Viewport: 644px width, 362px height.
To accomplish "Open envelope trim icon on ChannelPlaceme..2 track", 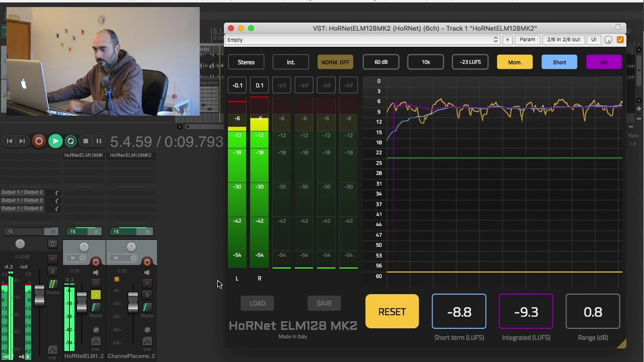I will pos(147,342).
